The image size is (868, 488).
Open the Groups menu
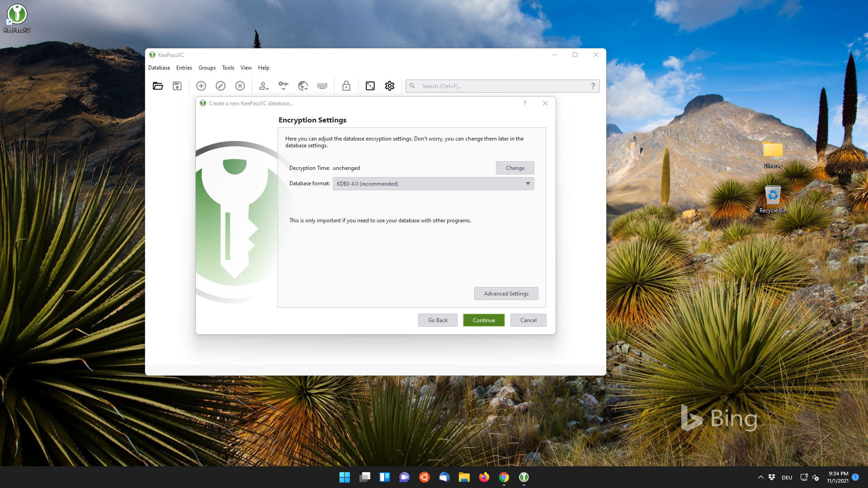click(x=207, y=68)
